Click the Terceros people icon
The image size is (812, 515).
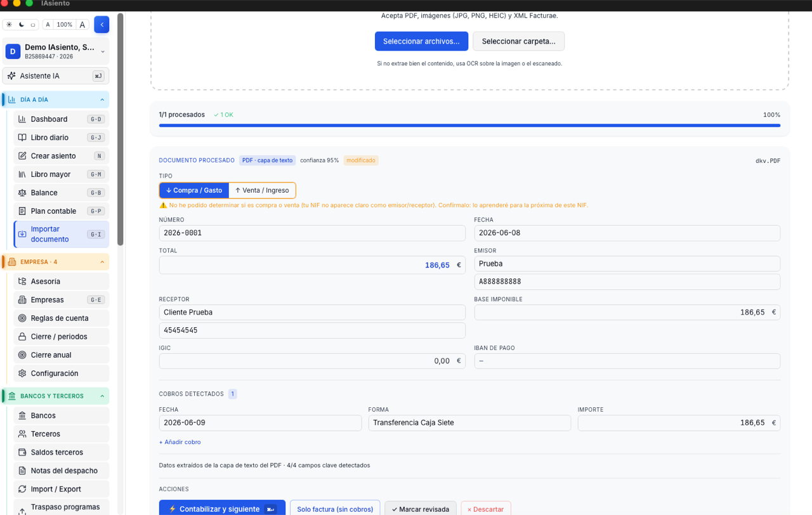pyautogui.click(x=22, y=434)
